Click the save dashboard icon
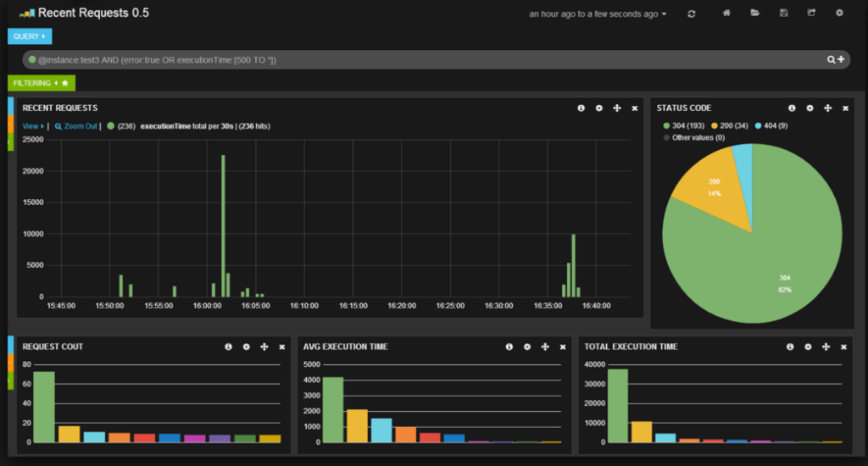The height and width of the screenshot is (466, 868). [x=783, y=14]
